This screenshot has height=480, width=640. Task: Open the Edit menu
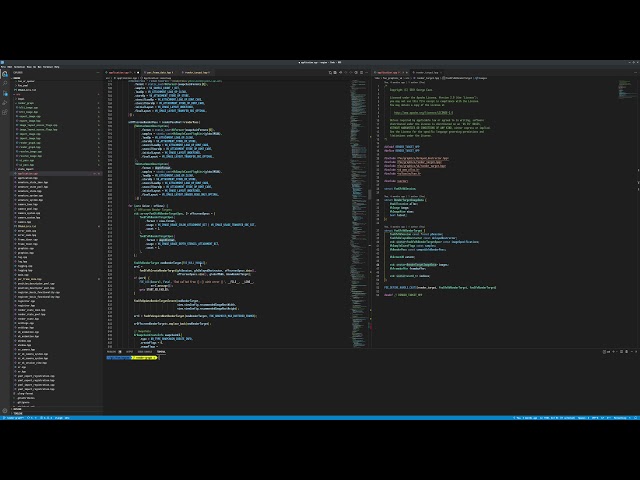(x=9, y=67)
